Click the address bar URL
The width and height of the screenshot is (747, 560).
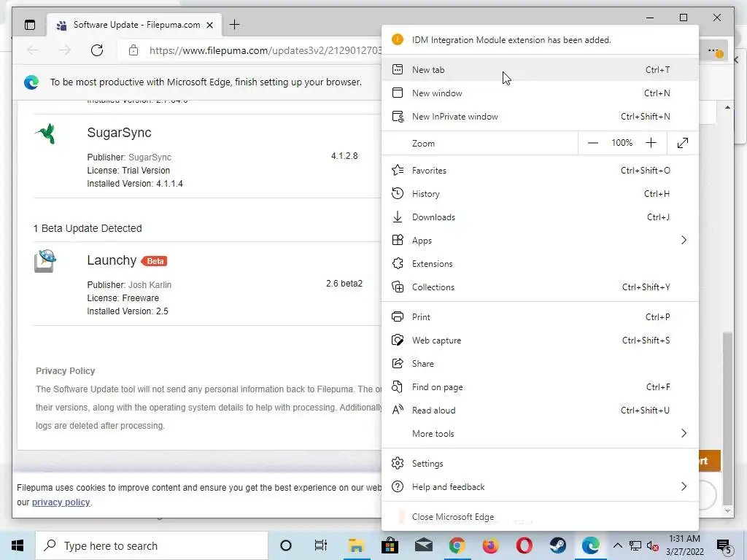pyautogui.click(x=266, y=50)
